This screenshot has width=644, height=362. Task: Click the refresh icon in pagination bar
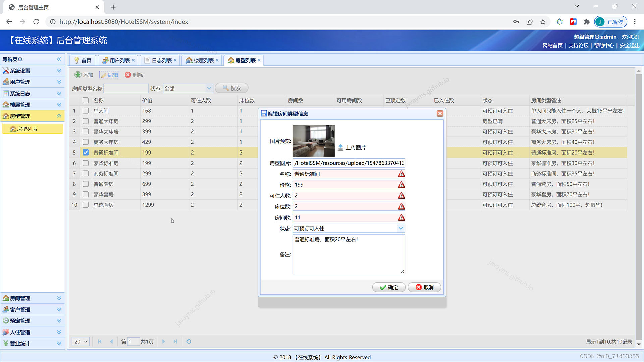[189, 341]
